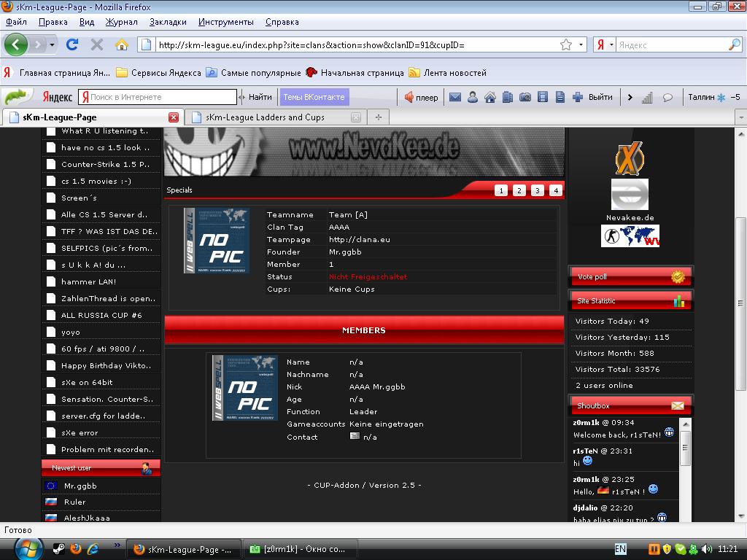Click the Vote poll badge icon

pyautogui.click(x=678, y=276)
